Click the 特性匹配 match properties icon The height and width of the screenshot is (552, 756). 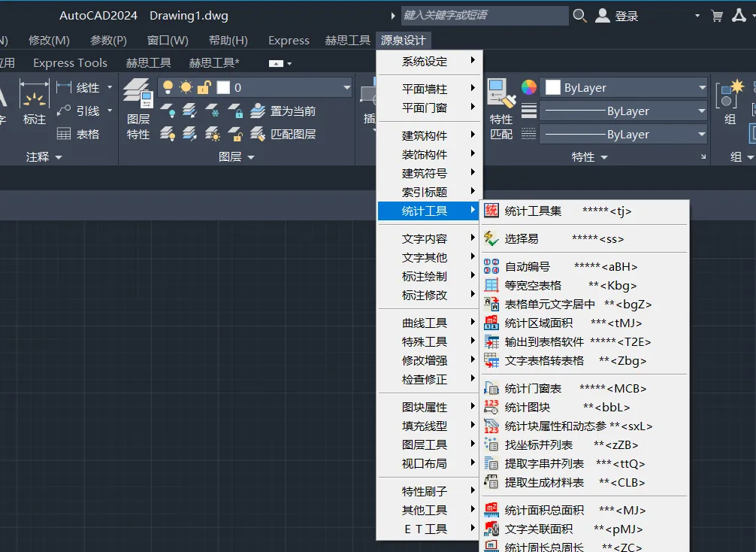[x=501, y=93]
